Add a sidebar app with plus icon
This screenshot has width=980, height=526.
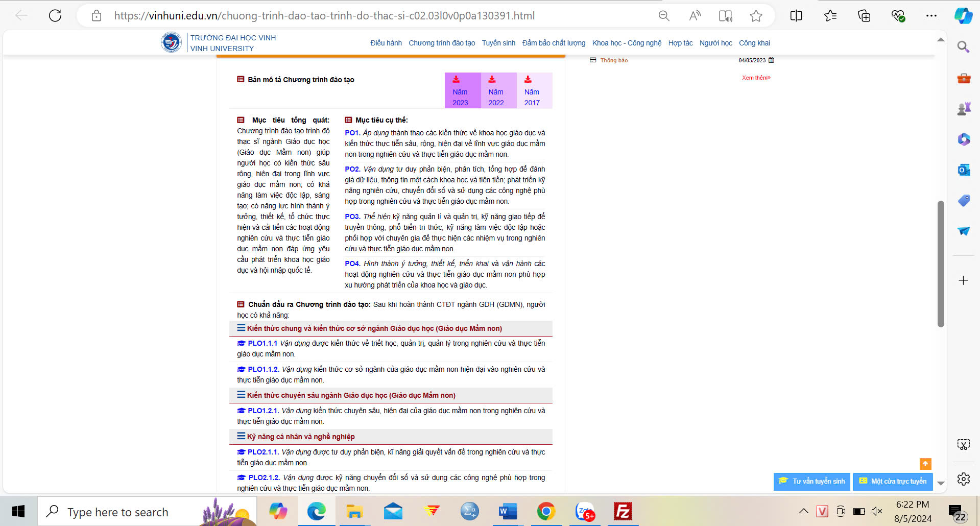963,280
